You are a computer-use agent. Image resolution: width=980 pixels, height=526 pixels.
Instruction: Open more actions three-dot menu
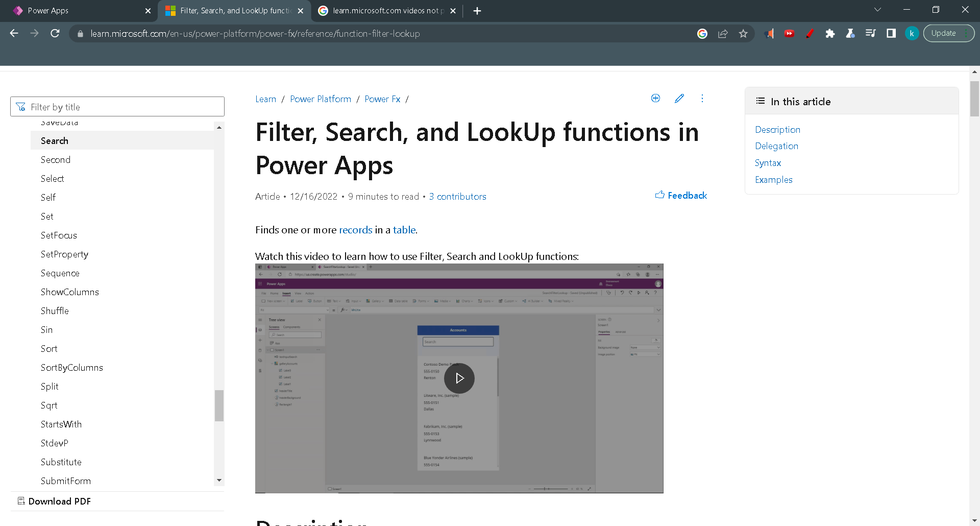pos(702,98)
